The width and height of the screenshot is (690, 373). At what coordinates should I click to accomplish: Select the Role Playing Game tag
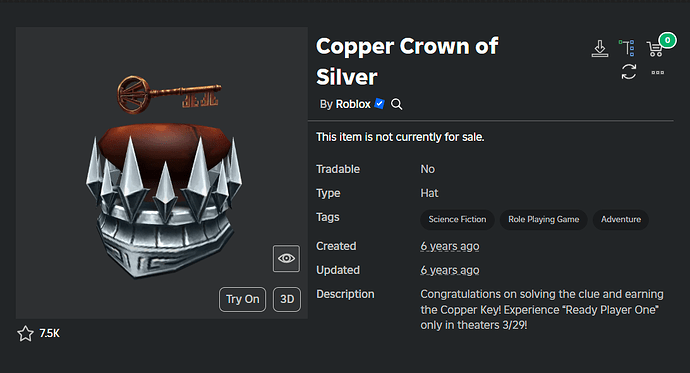(x=543, y=219)
